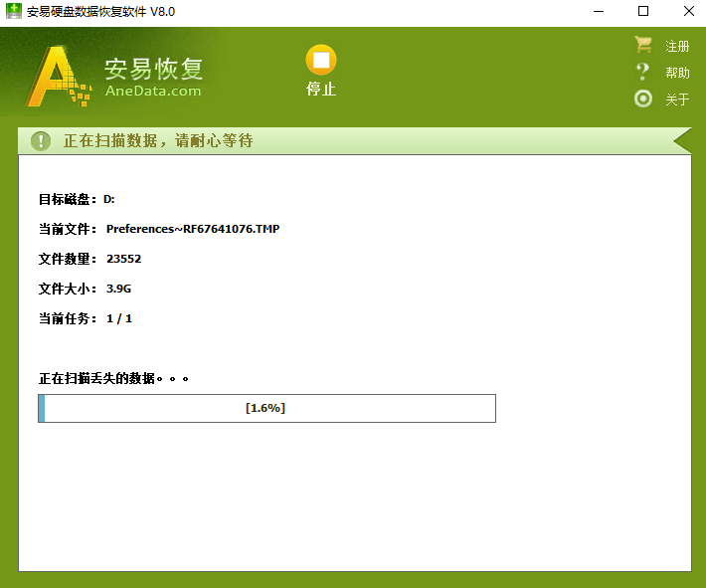Click the exclamation info icon in status banner
This screenshot has height=588, width=706.
[41, 141]
